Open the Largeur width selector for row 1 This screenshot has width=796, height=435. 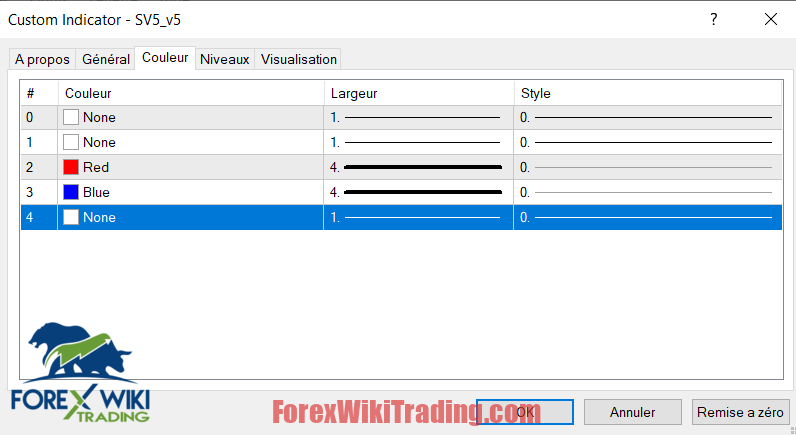pyautogui.click(x=418, y=142)
